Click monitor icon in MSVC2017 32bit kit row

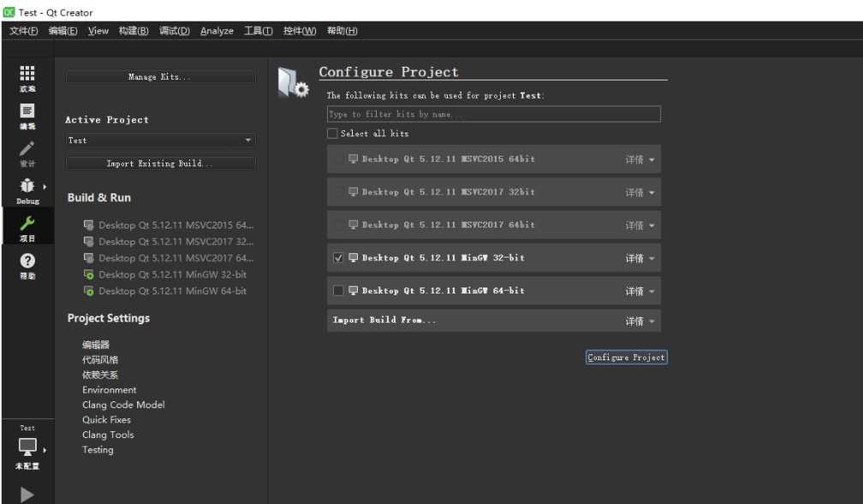pos(354,192)
